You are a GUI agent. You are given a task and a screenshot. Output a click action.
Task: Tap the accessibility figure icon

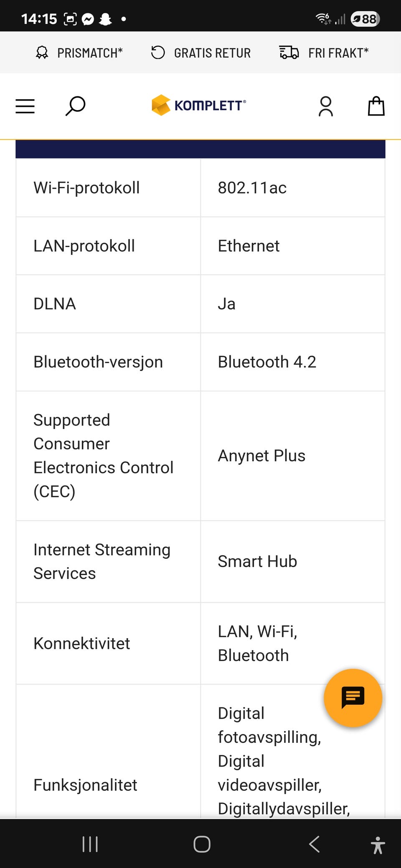click(378, 845)
